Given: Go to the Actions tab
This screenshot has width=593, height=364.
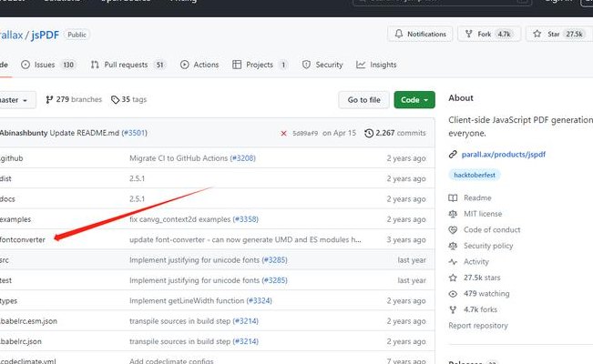Looking at the screenshot, I should 199,65.
